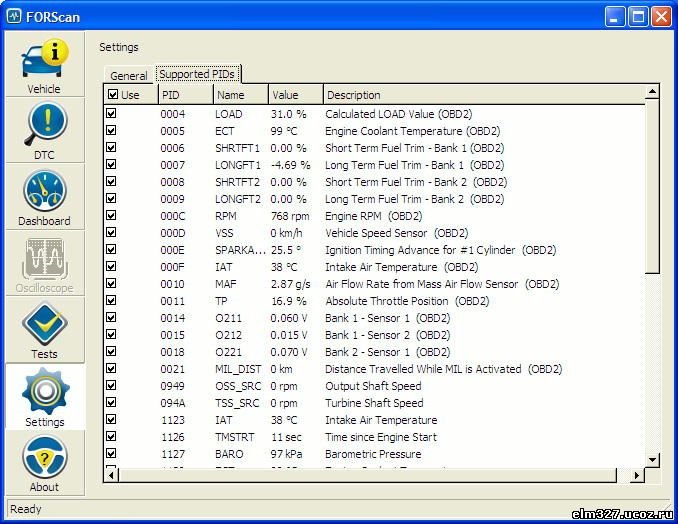
Task: Select the O212 name cell
Action: pos(228,335)
